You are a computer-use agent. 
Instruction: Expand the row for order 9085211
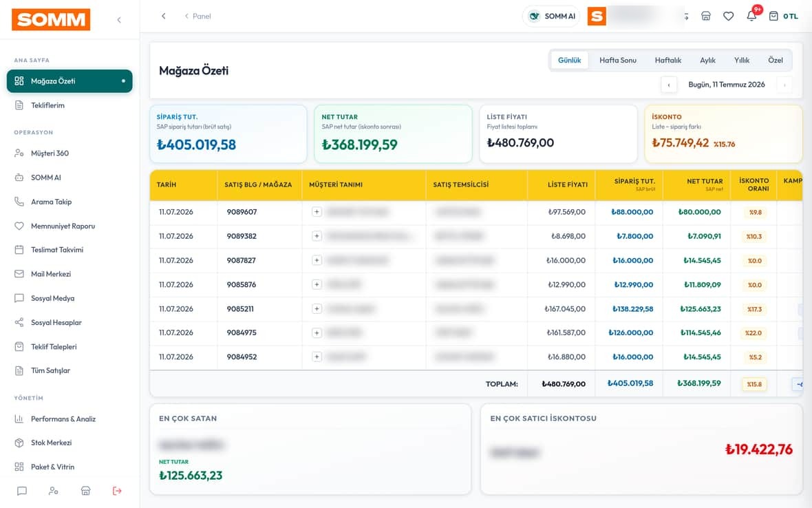[317, 308]
